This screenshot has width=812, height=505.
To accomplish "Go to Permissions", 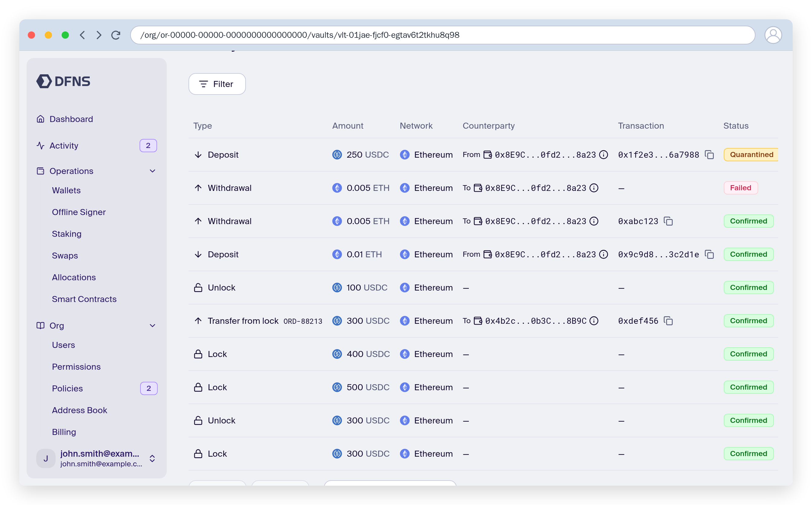I will tap(76, 367).
